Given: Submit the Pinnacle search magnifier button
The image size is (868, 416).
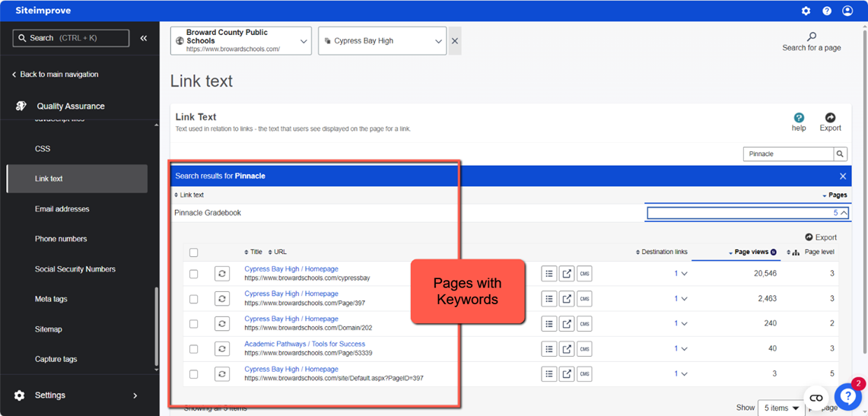Looking at the screenshot, I should [x=841, y=154].
